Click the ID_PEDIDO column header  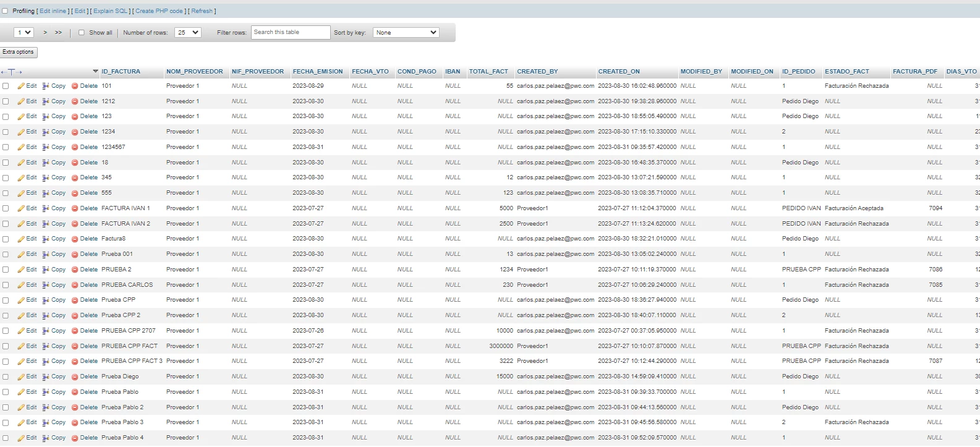pyautogui.click(x=798, y=72)
